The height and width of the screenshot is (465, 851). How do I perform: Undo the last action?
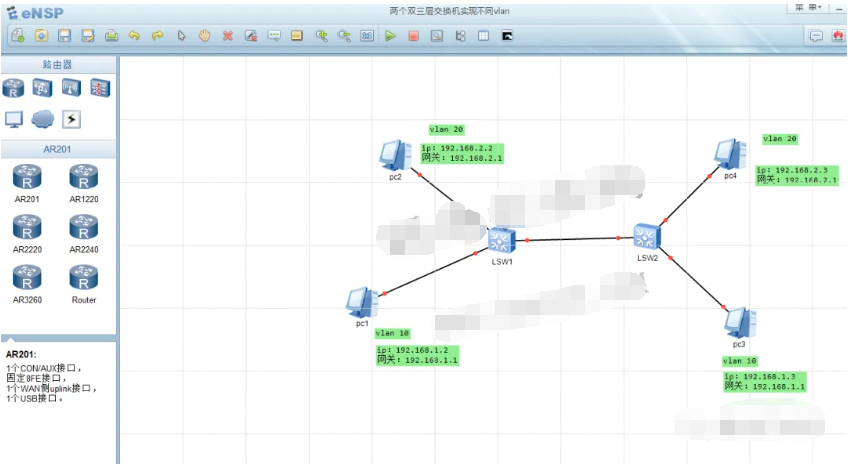click(134, 36)
